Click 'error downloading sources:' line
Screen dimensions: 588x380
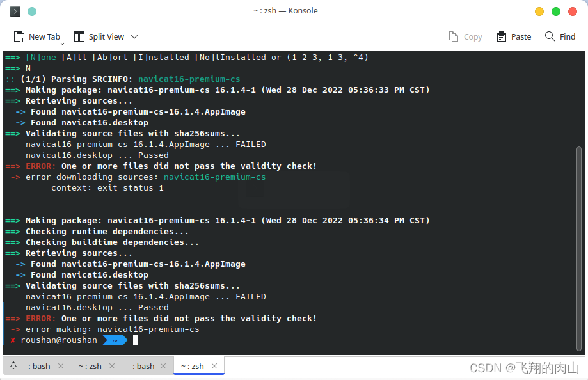click(145, 177)
